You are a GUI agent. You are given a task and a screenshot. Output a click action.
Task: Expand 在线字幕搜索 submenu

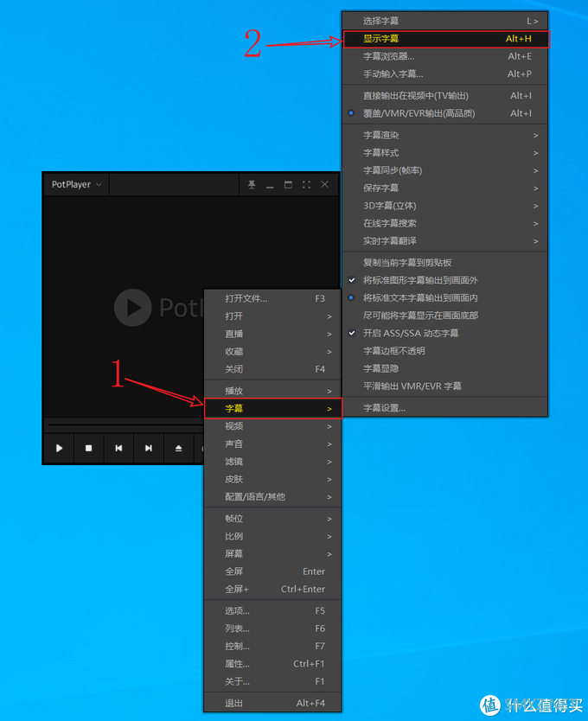click(x=445, y=223)
